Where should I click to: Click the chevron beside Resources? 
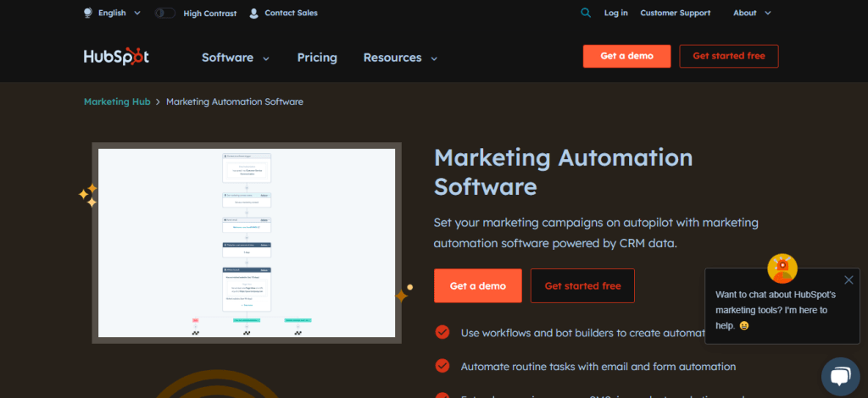[x=434, y=58]
